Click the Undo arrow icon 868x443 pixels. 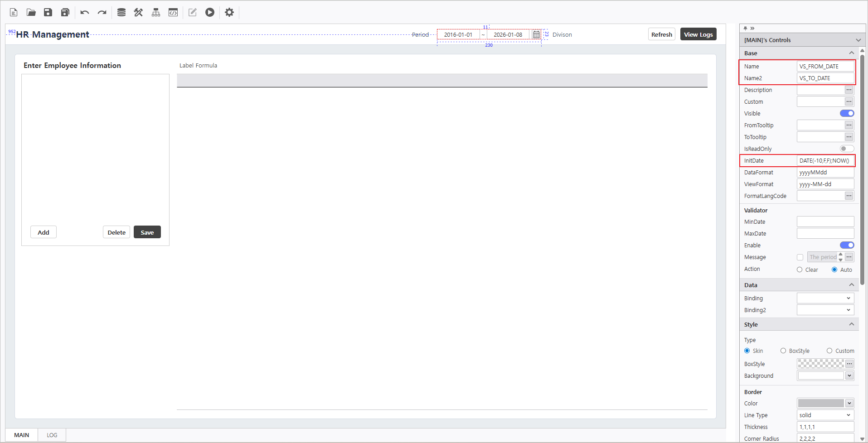[85, 12]
